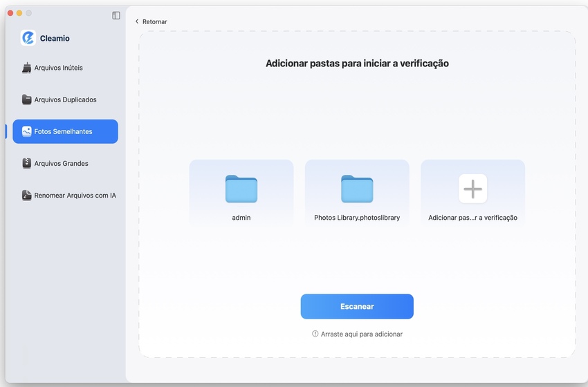
Task: Go to Arquivos Grandes section
Action: click(x=65, y=163)
